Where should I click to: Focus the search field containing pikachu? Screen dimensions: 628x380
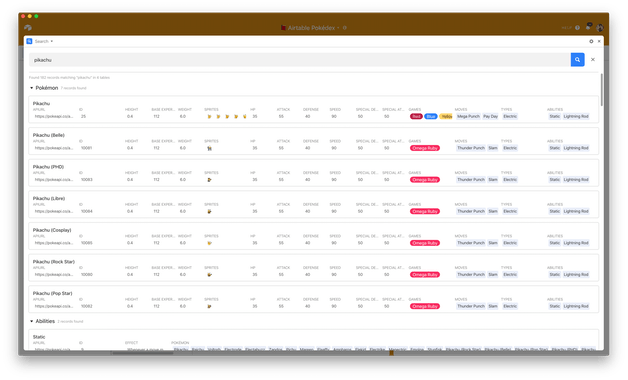tap(300, 60)
